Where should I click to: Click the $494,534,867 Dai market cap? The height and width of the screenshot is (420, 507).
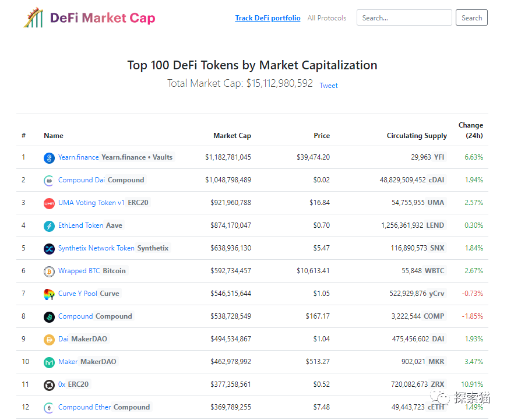(x=231, y=339)
